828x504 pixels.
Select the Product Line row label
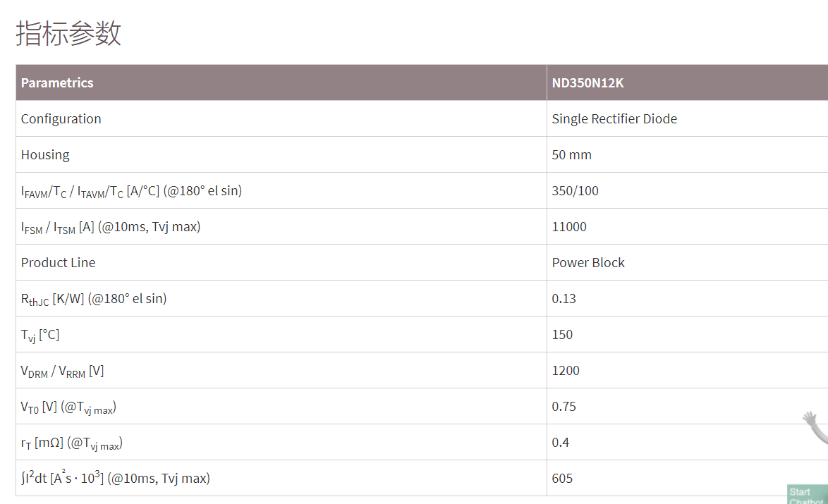point(58,262)
